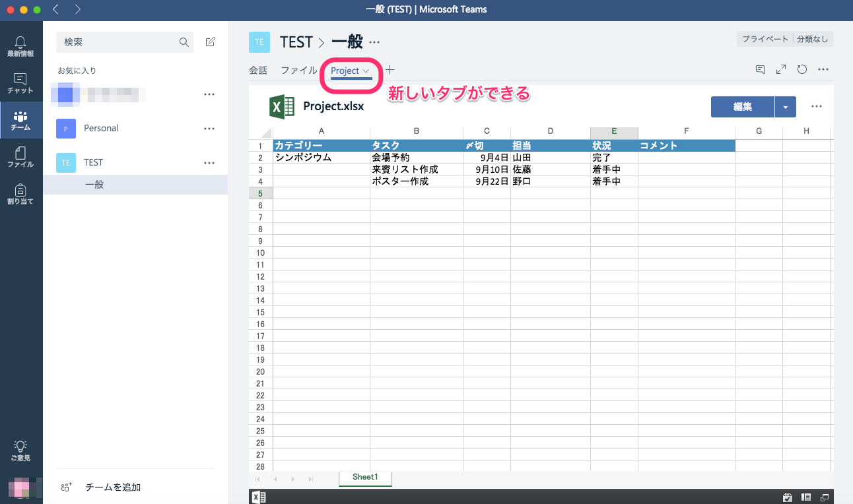Expand the tab to full view

coord(781,69)
